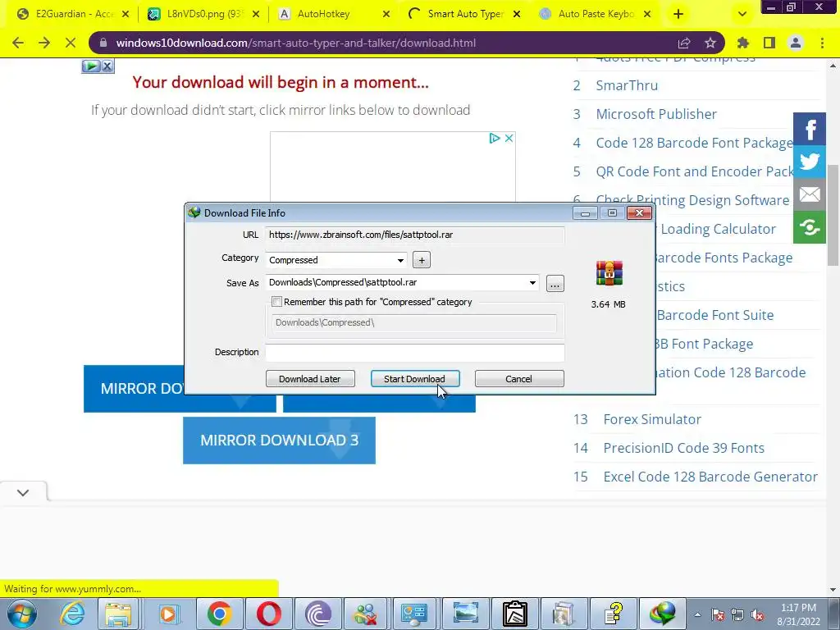
Task: Open Forex Simulator link
Action: coord(652,419)
